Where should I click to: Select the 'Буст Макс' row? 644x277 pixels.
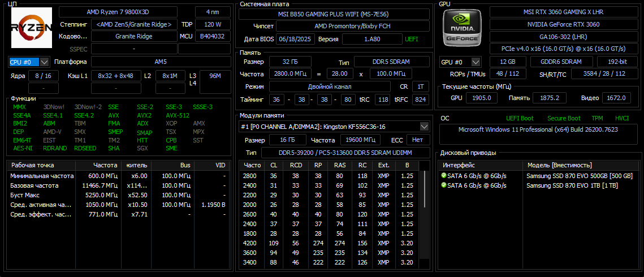tap(118, 195)
